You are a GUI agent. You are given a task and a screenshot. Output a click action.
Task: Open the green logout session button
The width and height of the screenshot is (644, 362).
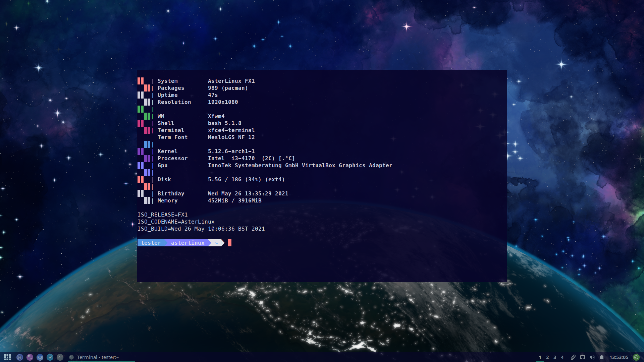[636, 357]
